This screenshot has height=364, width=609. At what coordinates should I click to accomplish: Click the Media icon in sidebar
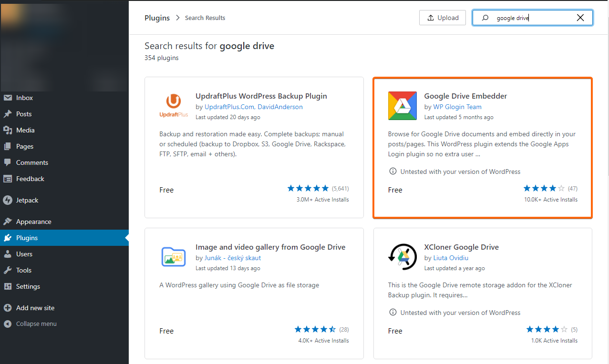[x=8, y=130]
